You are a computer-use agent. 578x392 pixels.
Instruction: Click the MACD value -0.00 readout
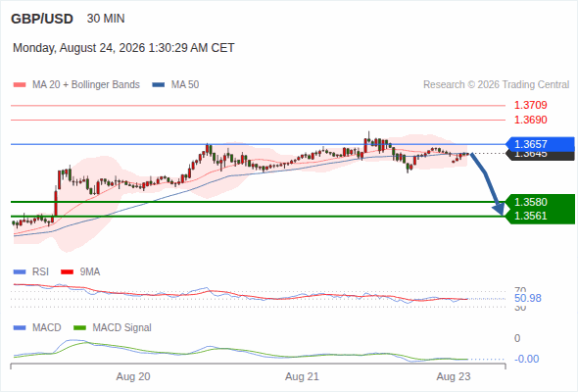[x=526, y=359]
